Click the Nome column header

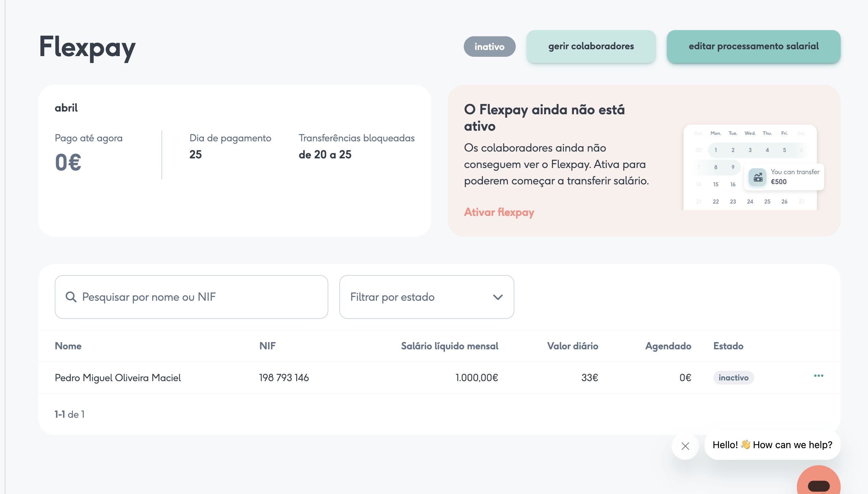tap(68, 346)
